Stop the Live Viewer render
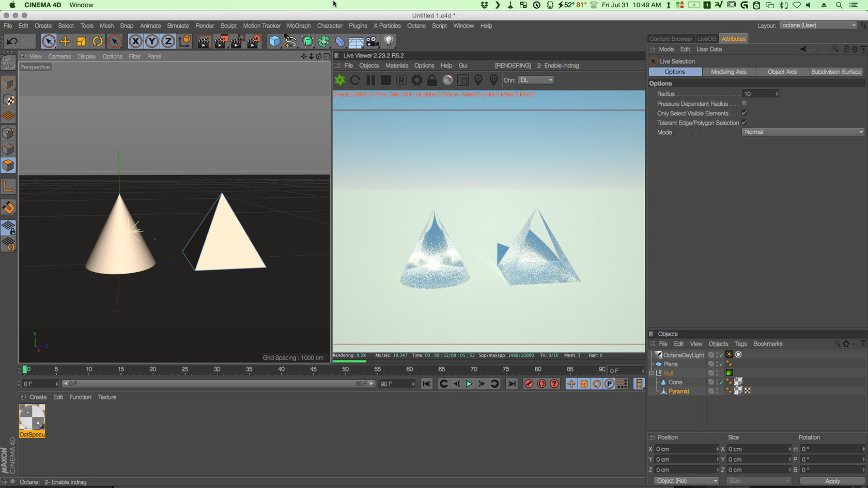The image size is (868, 488). pos(386,80)
